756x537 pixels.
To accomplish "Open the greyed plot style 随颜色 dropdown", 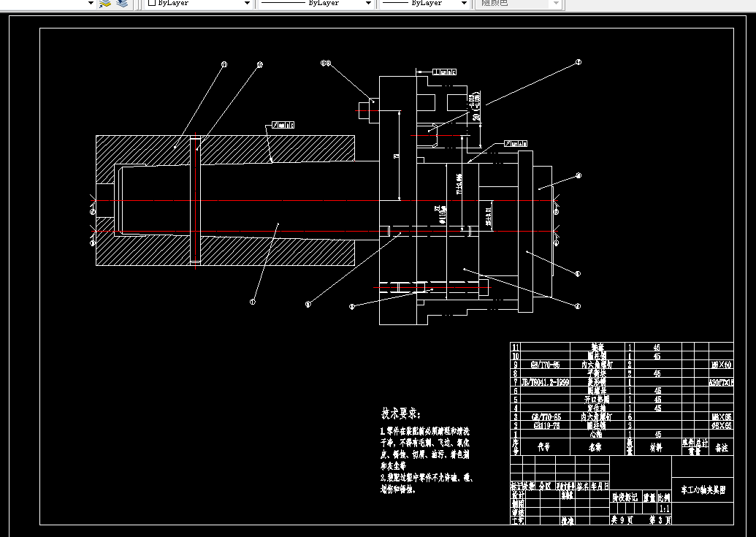I will [519, 3].
